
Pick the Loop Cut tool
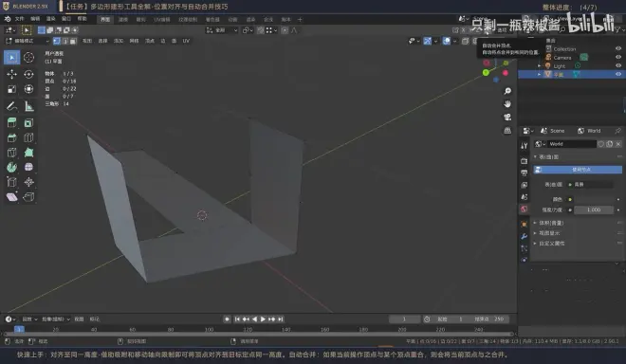tap(28, 137)
